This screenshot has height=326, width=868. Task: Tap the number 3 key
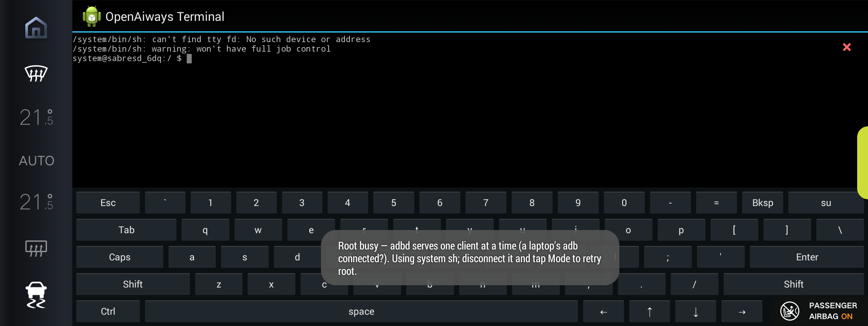pyautogui.click(x=302, y=203)
